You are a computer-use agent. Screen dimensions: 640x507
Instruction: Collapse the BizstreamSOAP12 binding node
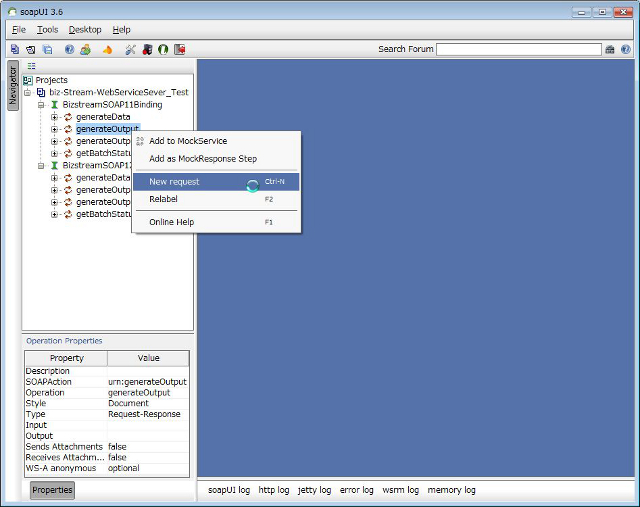41,166
